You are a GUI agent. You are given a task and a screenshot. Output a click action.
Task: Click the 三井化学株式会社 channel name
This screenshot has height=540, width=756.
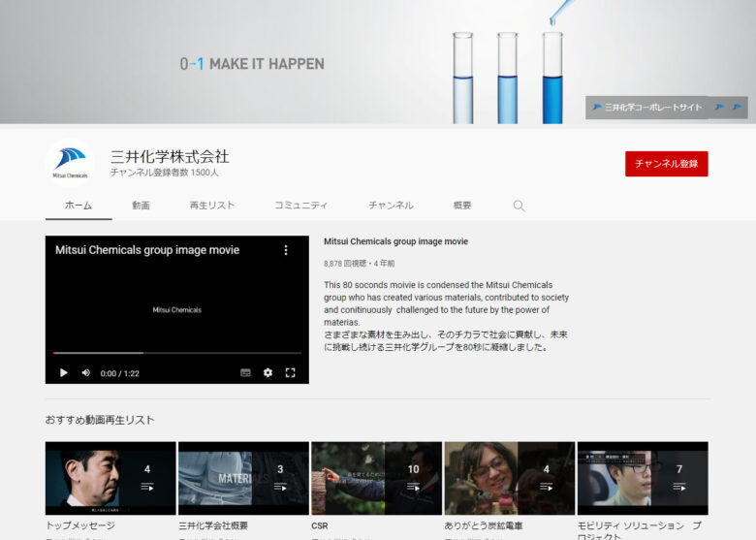pyautogui.click(x=170, y=156)
